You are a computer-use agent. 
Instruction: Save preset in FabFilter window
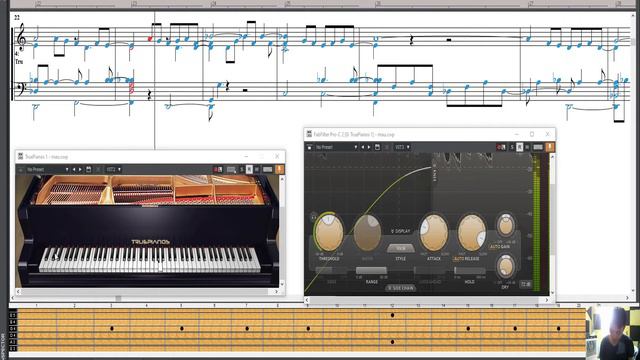pyautogui.click(x=378, y=147)
